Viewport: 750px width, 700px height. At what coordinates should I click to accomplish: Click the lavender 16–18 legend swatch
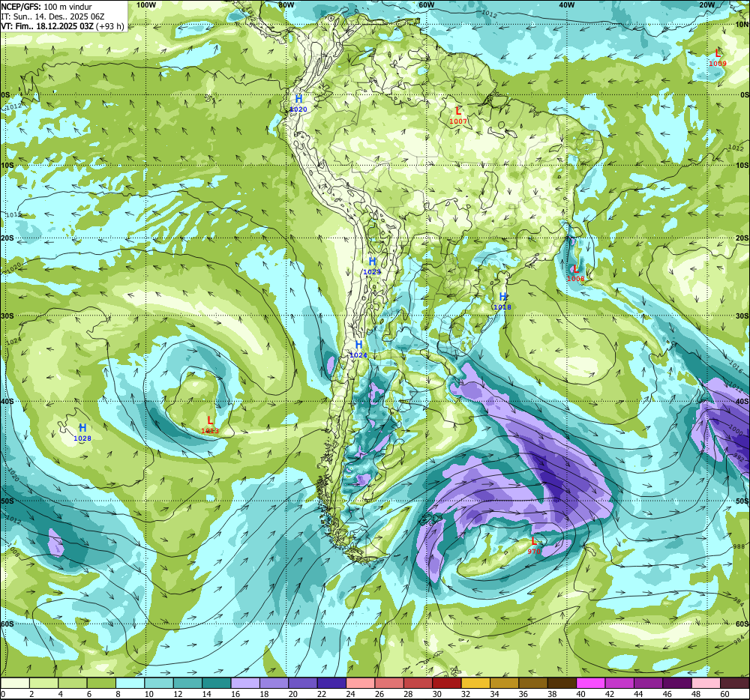coord(245,684)
